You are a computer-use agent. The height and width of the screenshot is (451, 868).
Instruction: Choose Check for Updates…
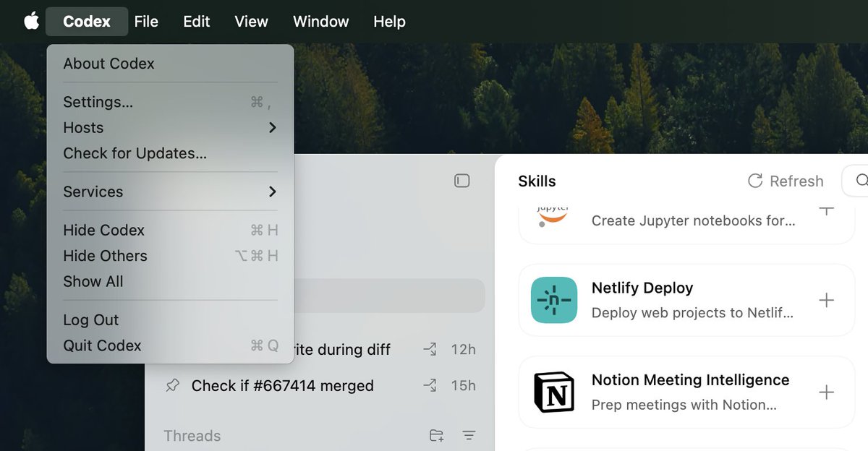(170, 153)
